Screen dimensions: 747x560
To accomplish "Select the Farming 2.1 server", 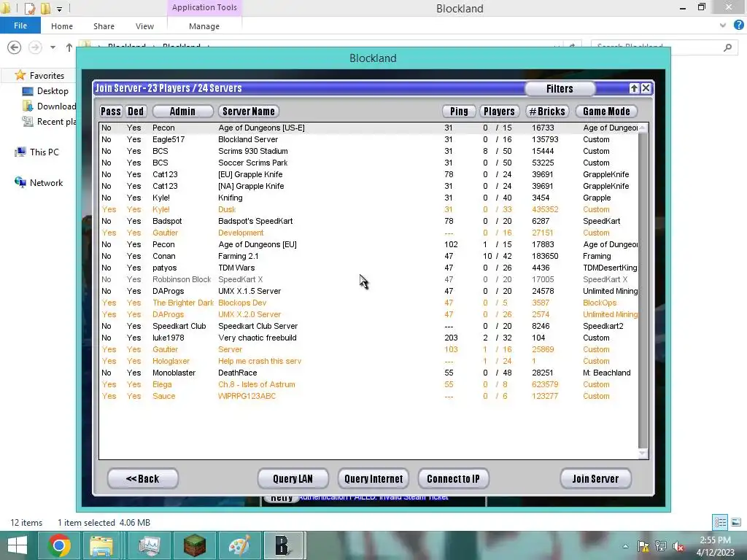I will tap(368, 256).
